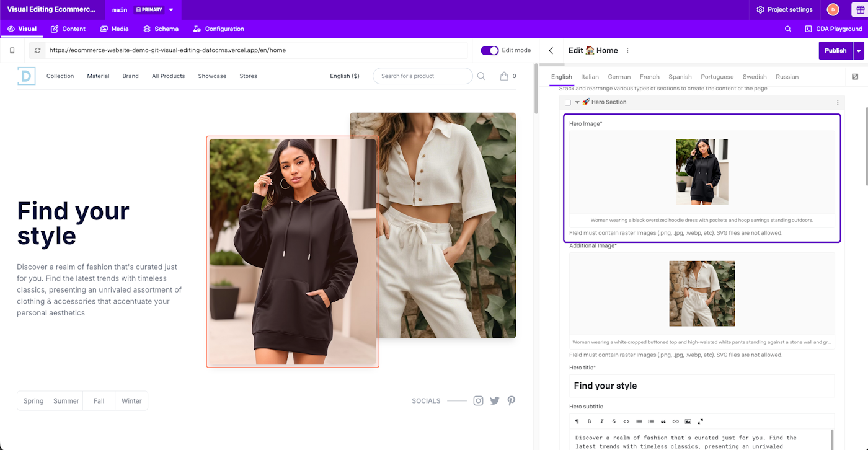The width and height of the screenshot is (868, 450).
Task: Open the project search magnifier in navbar
Action: pyautogui.click(x=788, y=29)
